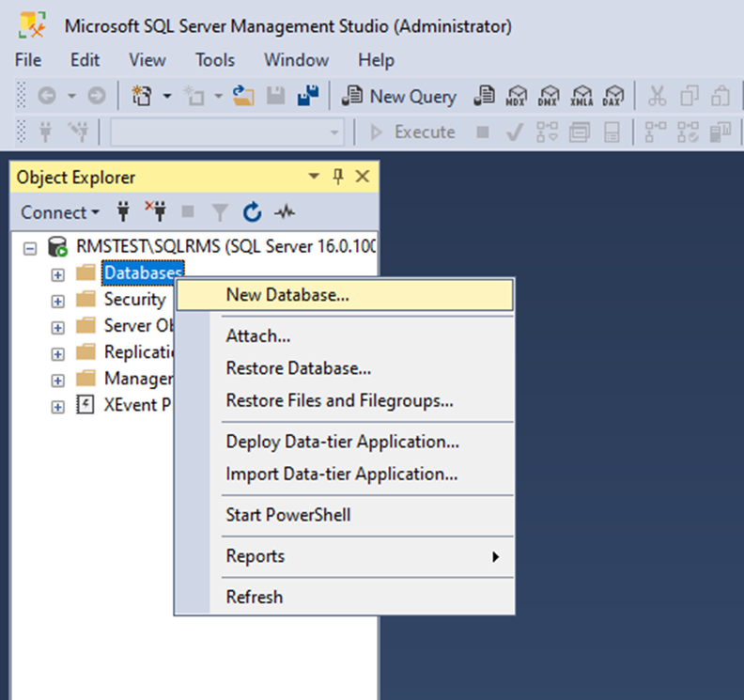
Task: Choose New Database... from context menu
Action: [x=345, y=295]
